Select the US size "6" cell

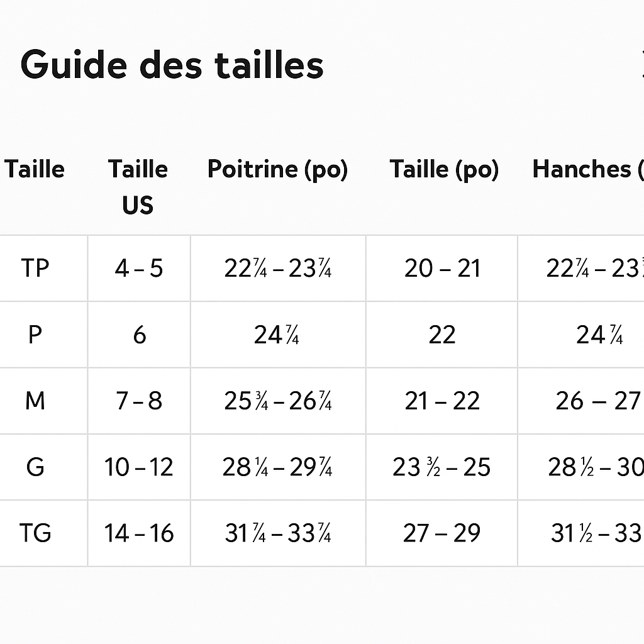point(139,335)
